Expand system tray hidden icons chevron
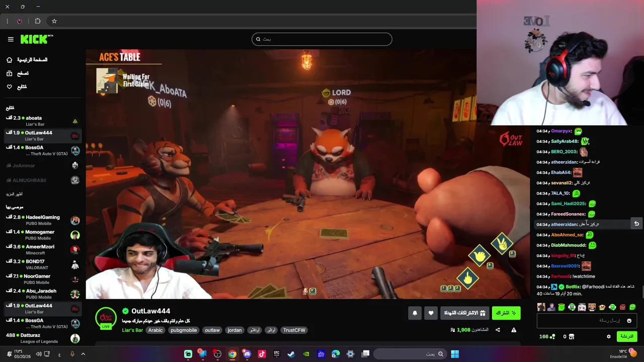The image size is (644, 362). (x=83, y=354)
